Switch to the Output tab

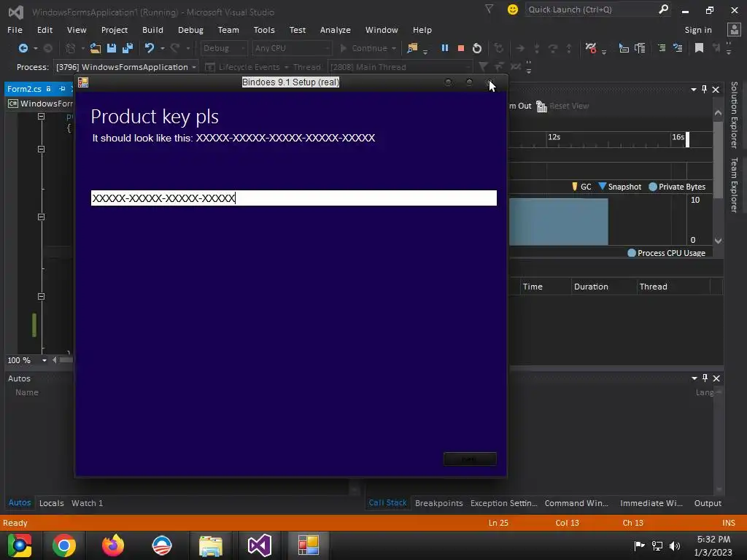(x=708, y=503)
